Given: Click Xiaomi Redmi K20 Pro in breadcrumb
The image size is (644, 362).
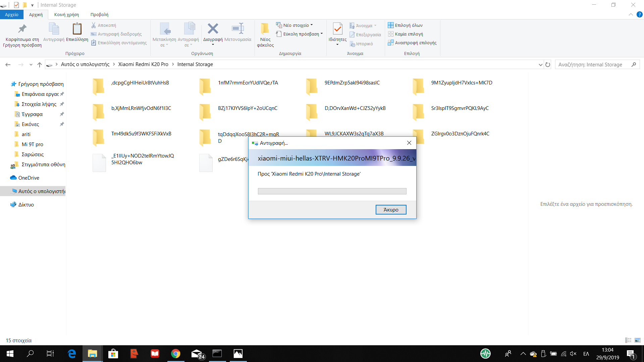Looking at the screenshot, I should [143, 64].
